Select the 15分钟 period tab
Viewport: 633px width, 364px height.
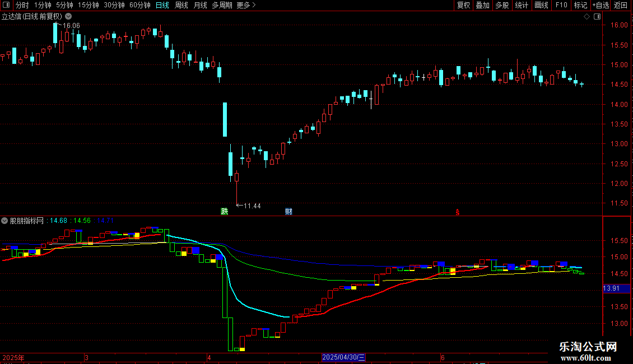(x=89, y=5)
